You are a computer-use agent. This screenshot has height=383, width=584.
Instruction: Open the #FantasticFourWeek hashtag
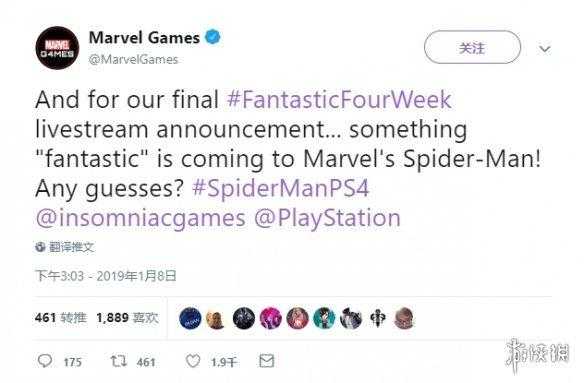pos(339,99)
